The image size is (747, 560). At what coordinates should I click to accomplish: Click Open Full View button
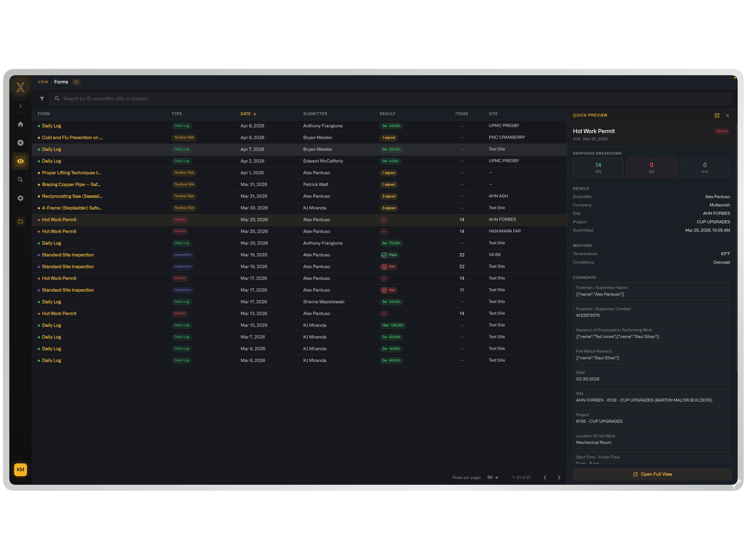pos(652,474)
